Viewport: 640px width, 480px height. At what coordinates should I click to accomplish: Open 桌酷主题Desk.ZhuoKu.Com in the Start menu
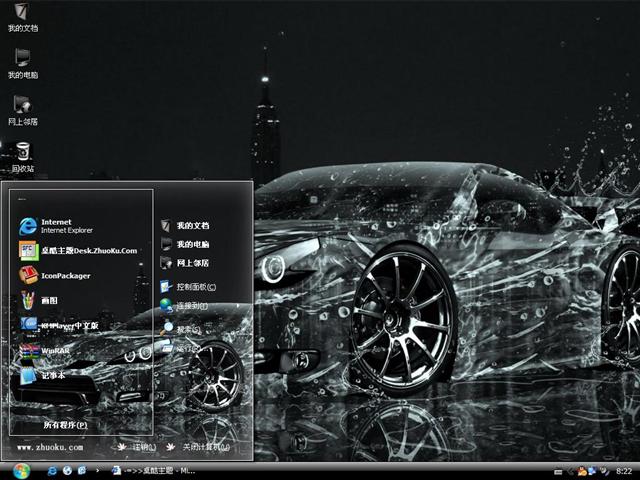(78, 251)
